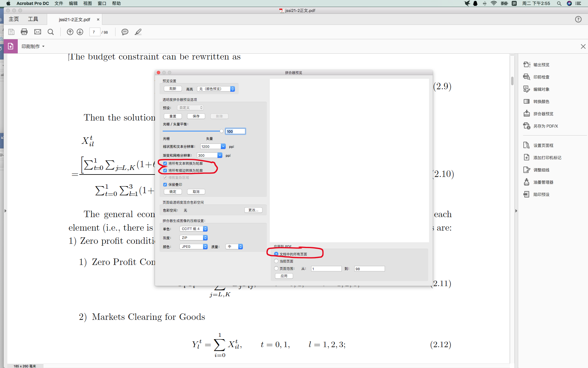Switch to the 工具 tab
The width and height of the screenshot is (588, 368).
click(33, 19)
